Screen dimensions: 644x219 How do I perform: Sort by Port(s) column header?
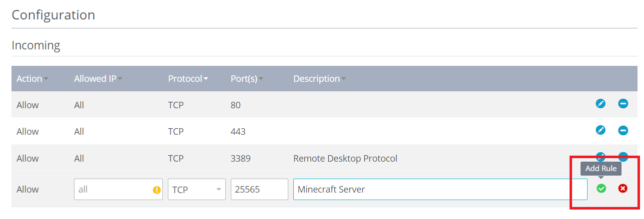pyautogui.click(x=247, y=79)
